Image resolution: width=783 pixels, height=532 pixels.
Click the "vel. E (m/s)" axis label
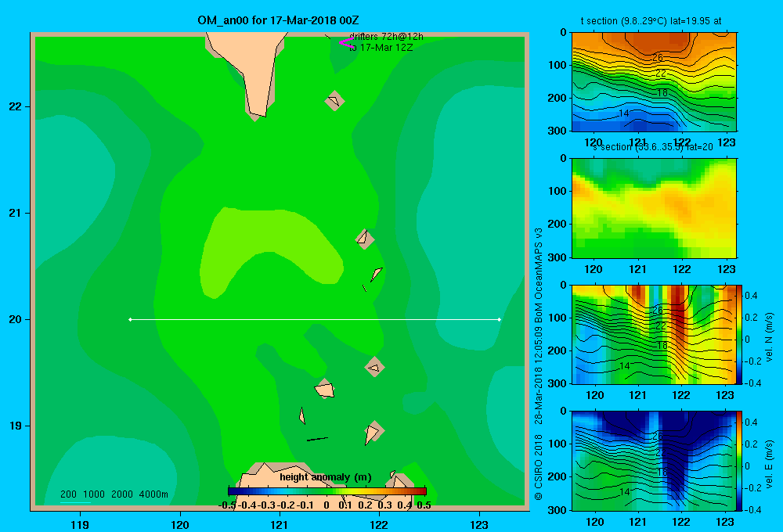point(769,464)
